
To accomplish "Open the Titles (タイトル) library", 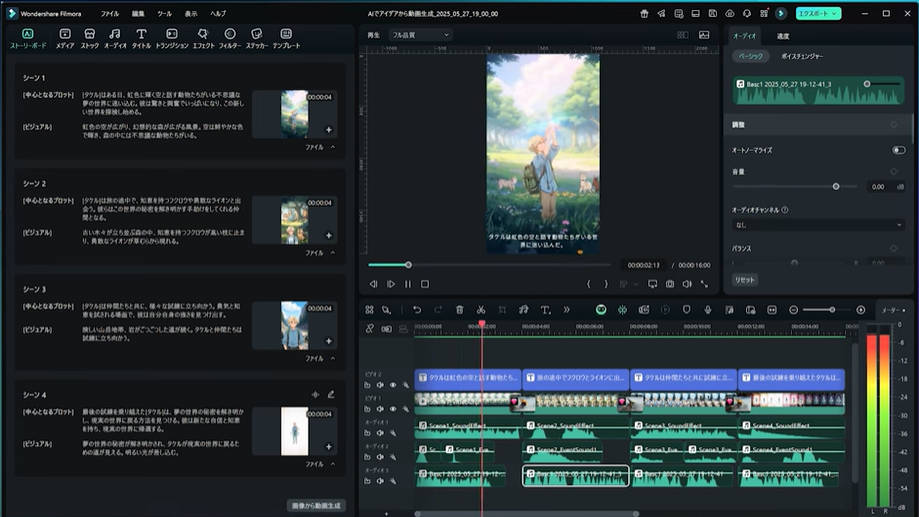I will [141, 38].
